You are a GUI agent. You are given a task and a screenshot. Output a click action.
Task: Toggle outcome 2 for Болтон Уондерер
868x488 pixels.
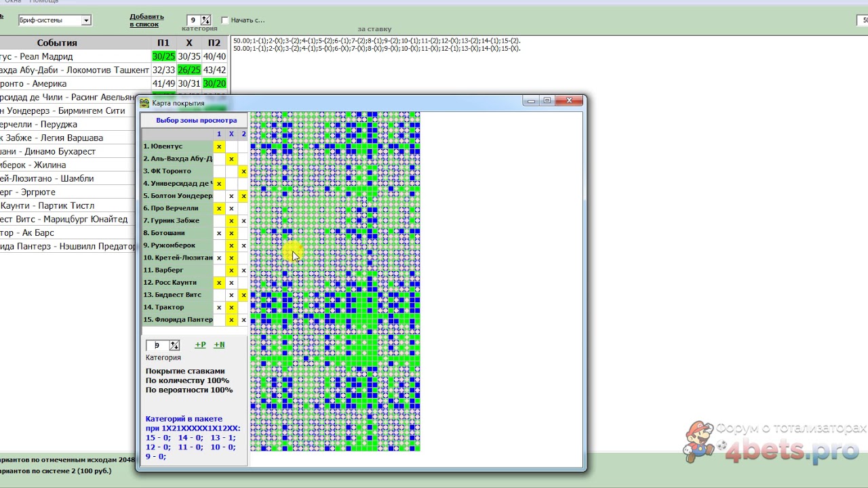pyautogui.click(x=243, y=196)
